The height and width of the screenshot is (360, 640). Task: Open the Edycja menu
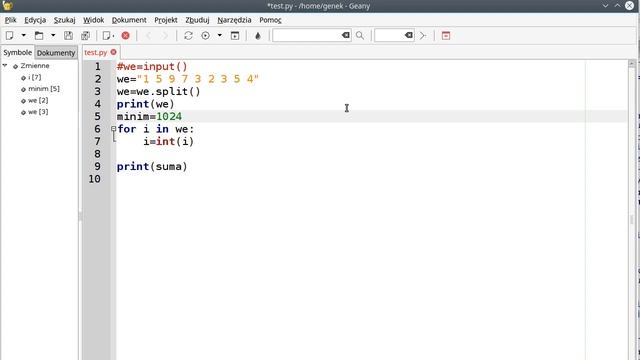(35, 20)
